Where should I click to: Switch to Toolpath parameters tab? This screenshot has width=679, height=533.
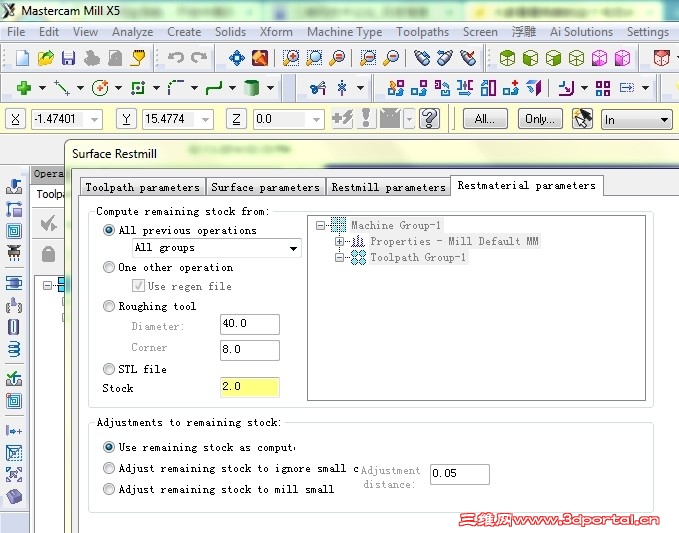[x=142, y=187]
